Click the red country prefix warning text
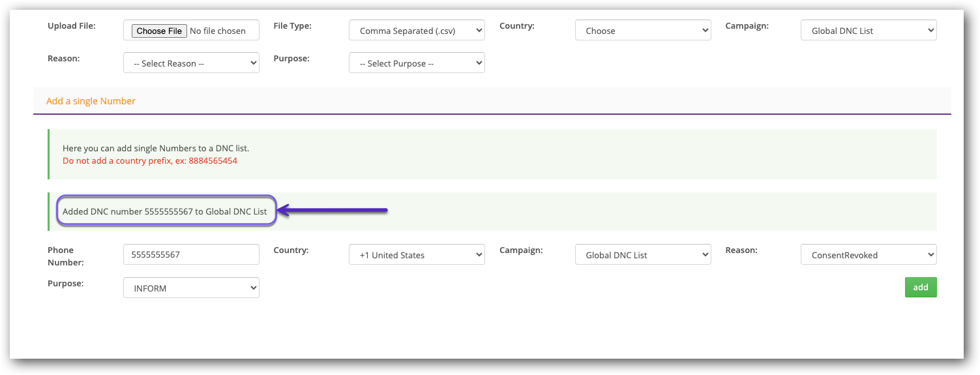Screen dimensions: 980x375 point(150,160)
